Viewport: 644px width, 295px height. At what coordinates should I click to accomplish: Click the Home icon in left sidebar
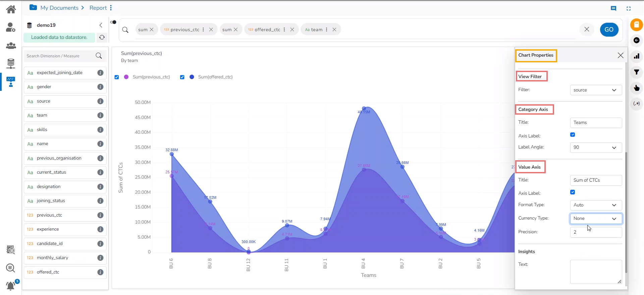click(x=11, y=9)
